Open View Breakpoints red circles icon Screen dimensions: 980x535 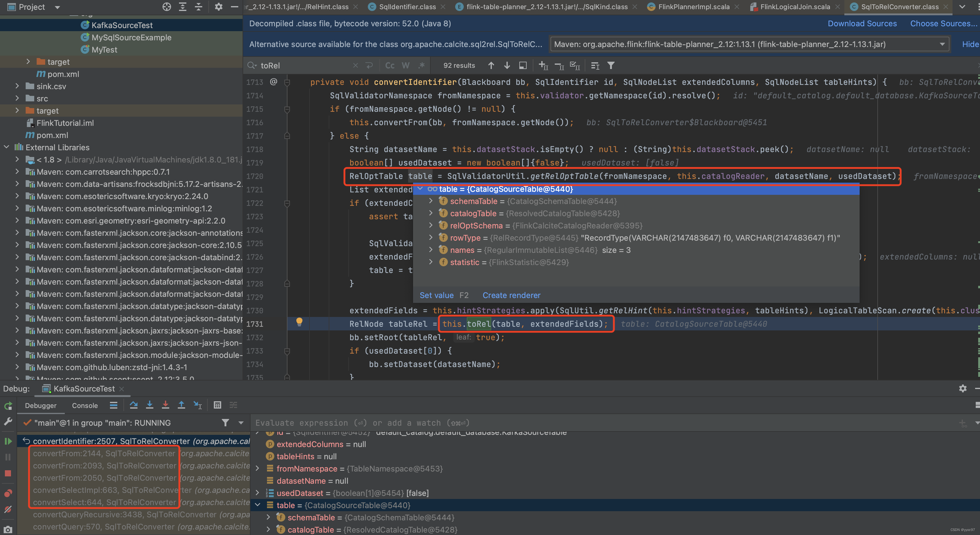pyautogui.click(x=8, y=493)
